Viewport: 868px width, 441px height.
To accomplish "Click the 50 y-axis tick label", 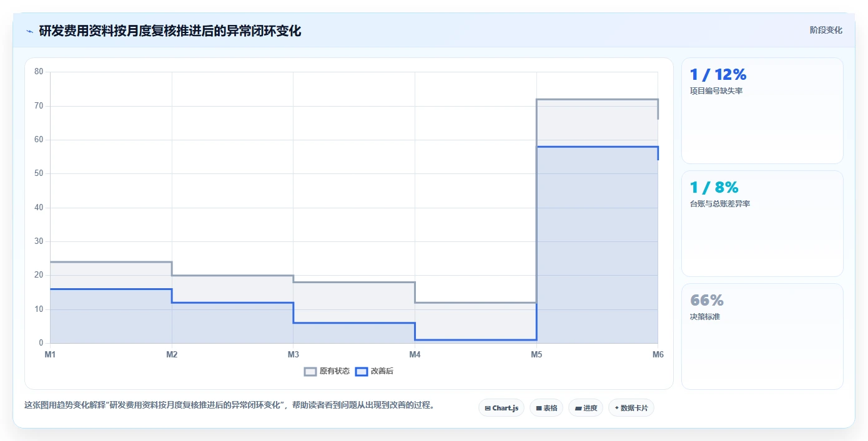I will coord(39,173).
